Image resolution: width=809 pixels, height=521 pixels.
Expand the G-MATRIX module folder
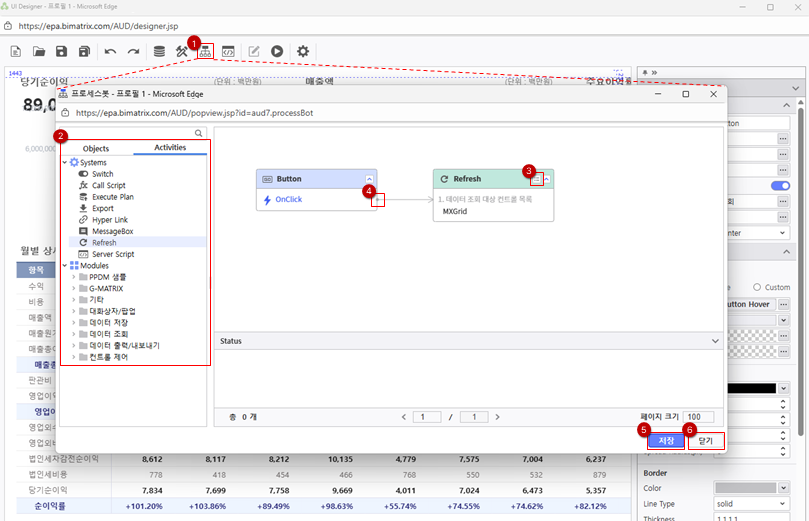[x=73, y=288]
